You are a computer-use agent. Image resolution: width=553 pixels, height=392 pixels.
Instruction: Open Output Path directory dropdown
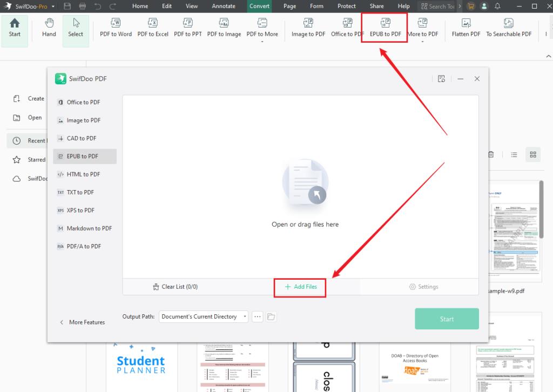coord(204,316)
